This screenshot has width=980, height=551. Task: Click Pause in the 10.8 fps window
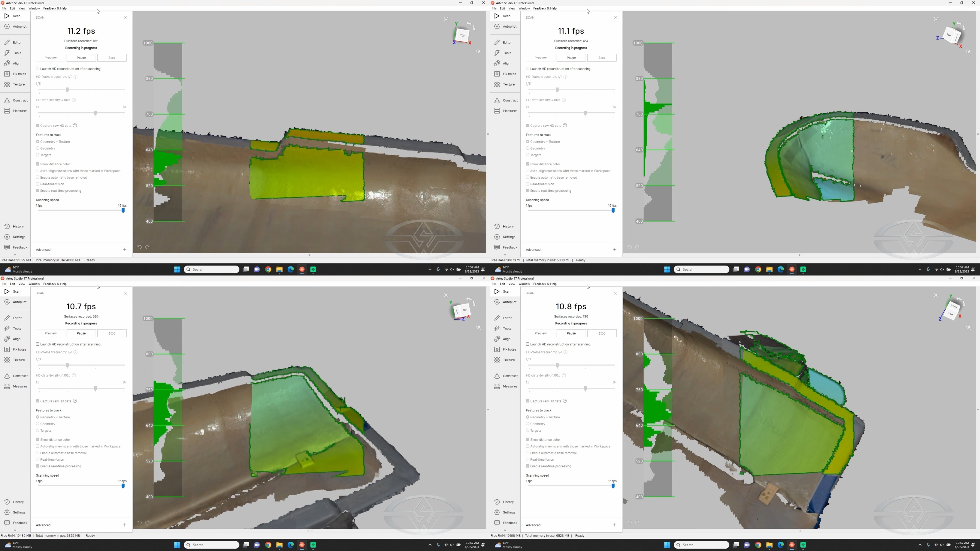coord(571,333)
